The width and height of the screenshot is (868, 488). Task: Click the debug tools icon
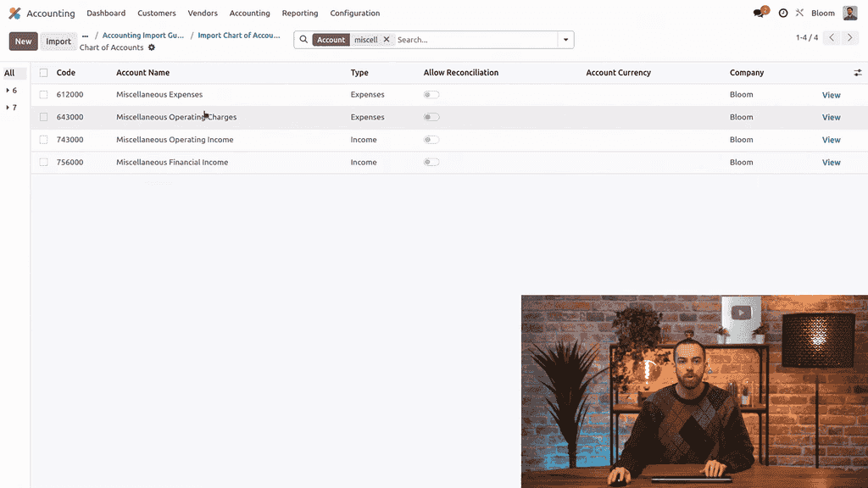(x=799, y=14)
